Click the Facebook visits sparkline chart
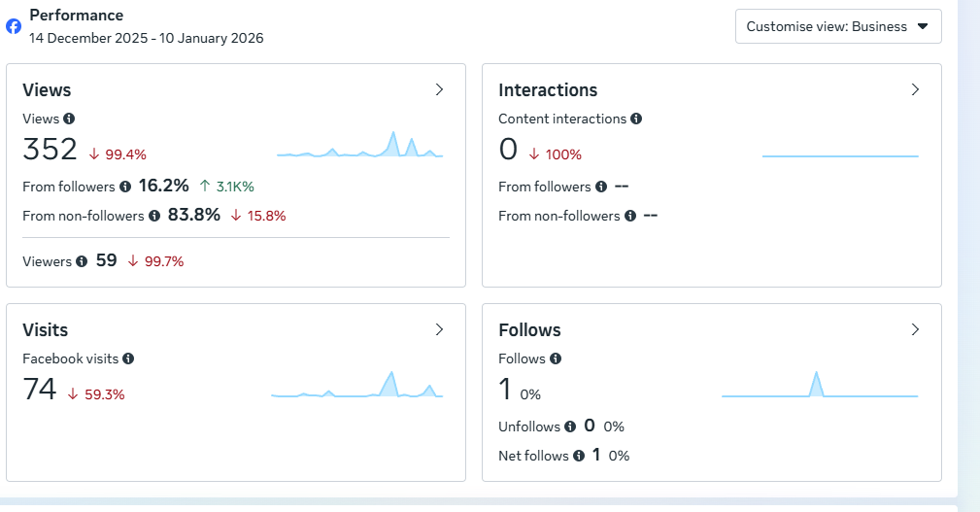 [x=356, y=386]
